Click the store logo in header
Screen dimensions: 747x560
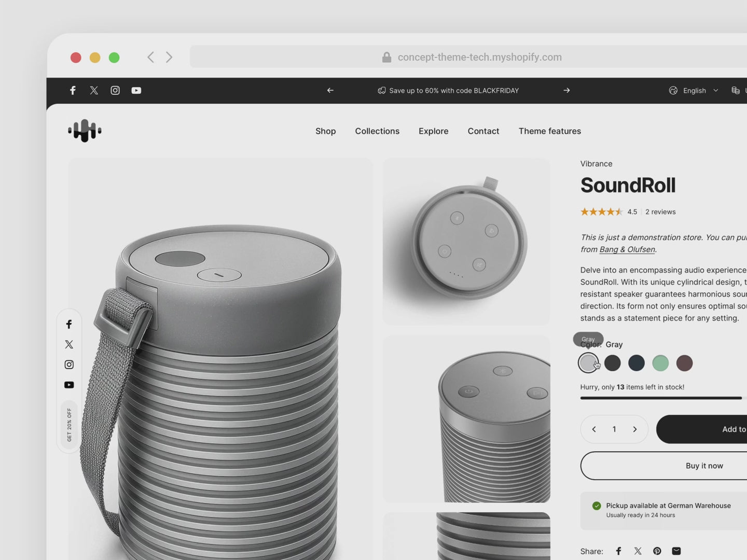[85, 131]
